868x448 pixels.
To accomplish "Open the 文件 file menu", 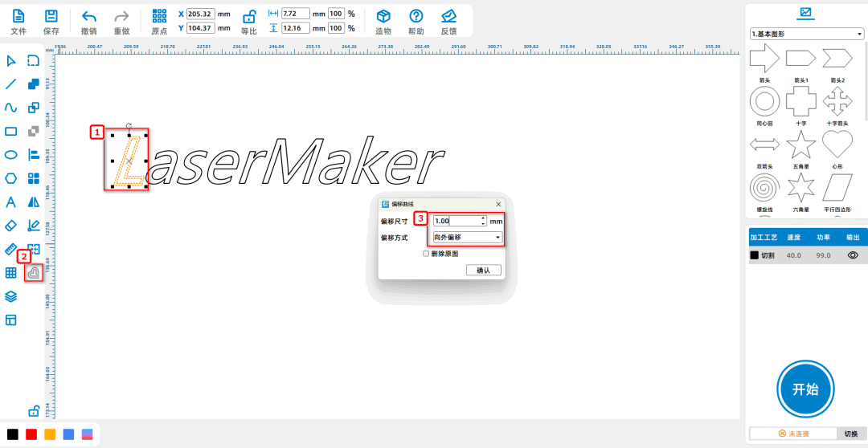I will click(18, 17).
